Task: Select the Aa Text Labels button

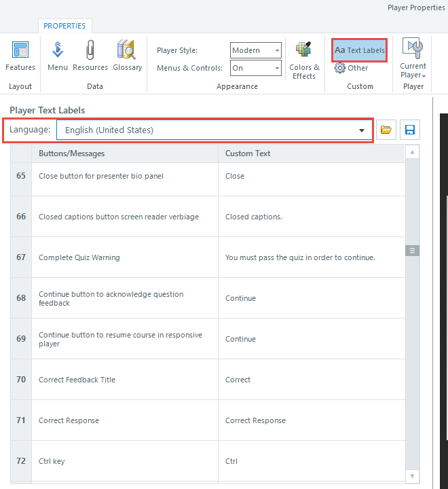Action: [x=360, y=50]
